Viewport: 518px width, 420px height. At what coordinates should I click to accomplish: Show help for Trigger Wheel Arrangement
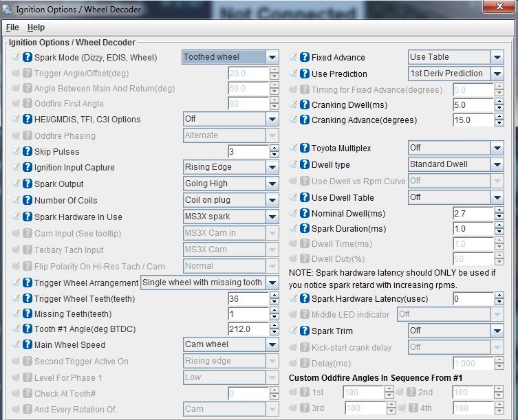point(28,283)
